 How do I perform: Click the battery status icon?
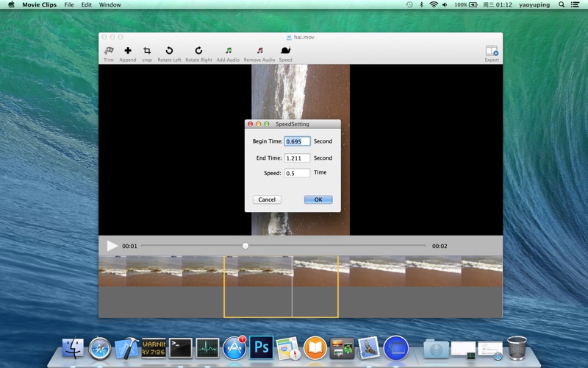click(x=473, y=4)
